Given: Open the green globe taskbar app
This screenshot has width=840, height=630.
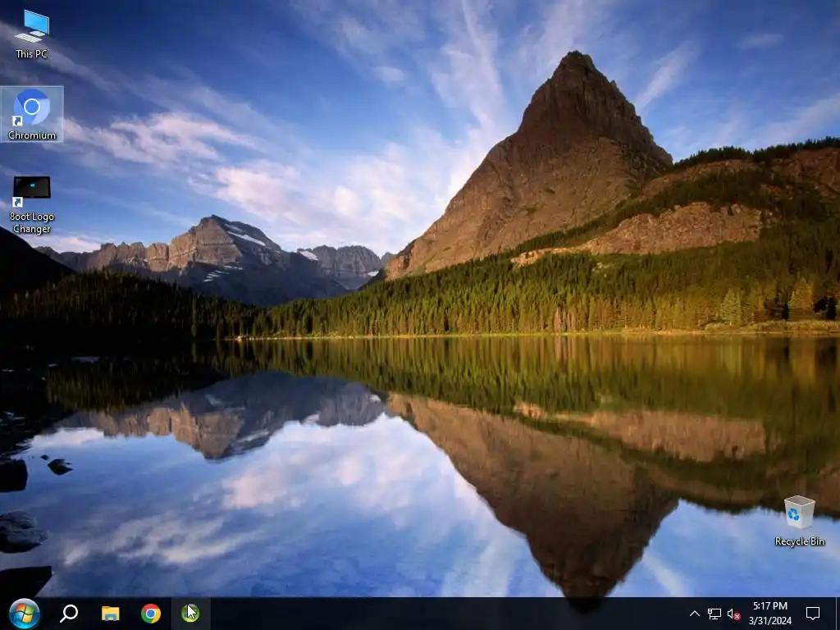Looking at the screenshot, I should coord(190,614).
